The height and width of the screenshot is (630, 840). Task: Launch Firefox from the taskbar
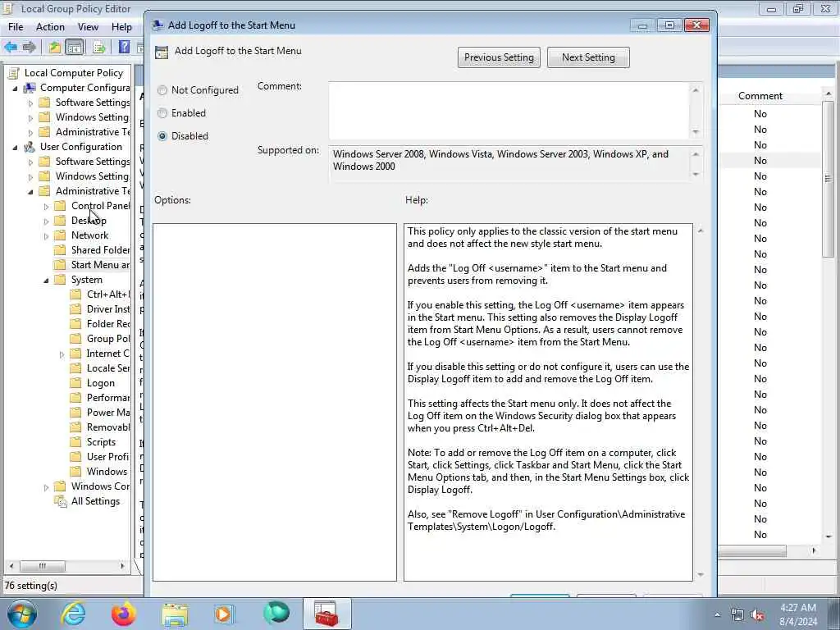[124, 614]
